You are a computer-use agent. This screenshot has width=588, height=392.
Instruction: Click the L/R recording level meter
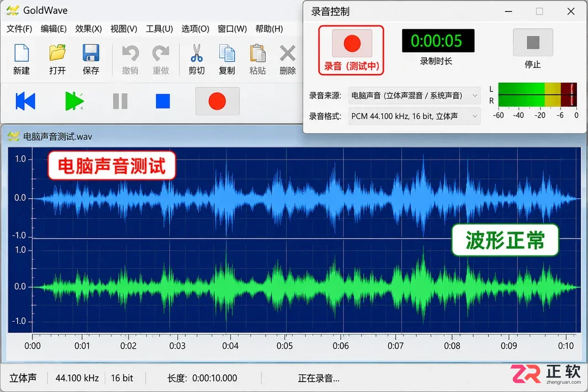coord(537,95)
